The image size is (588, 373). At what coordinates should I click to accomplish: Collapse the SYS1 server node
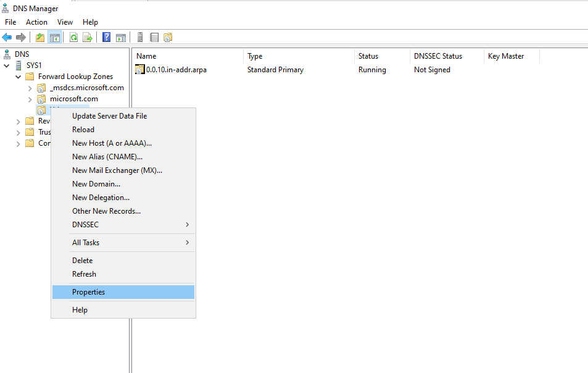coord(7,65)
